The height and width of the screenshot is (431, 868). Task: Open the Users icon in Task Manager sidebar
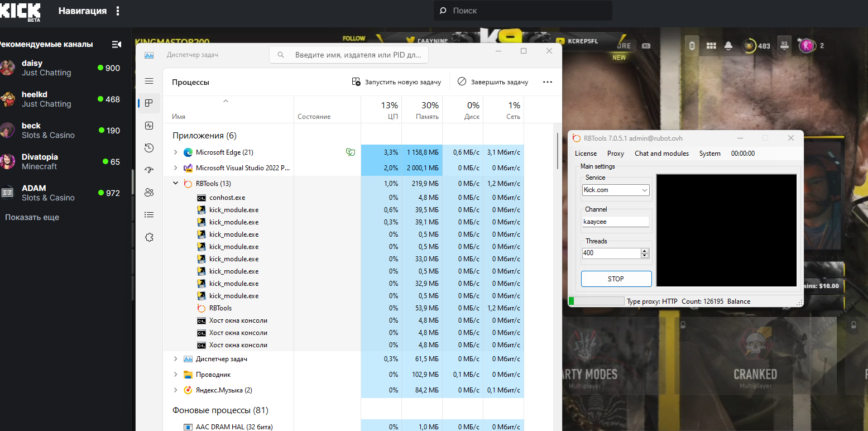(x=148, y=193)
